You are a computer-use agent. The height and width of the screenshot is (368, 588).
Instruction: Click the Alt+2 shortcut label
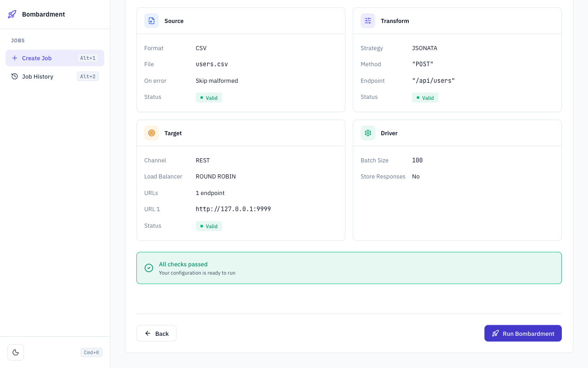pyautogui.click(x=88, y=76)
